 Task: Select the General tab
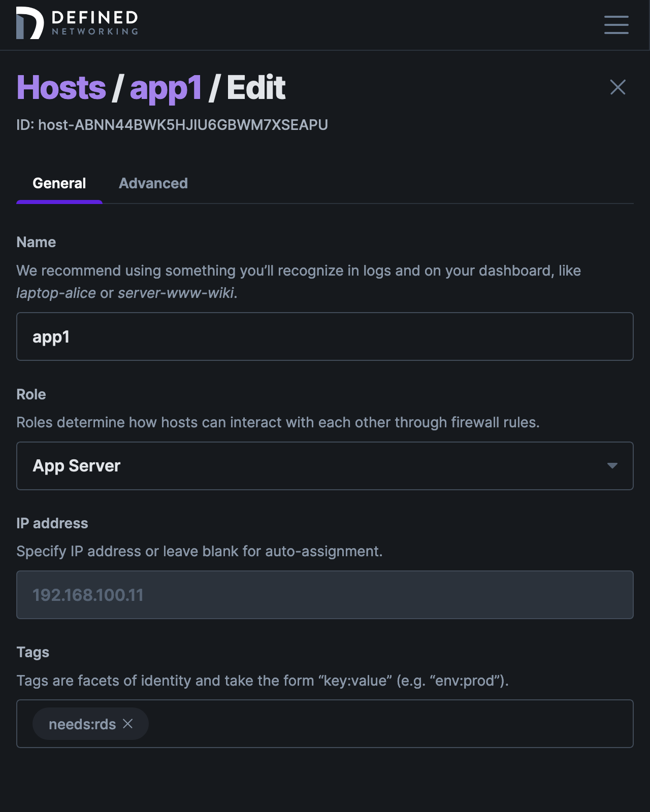[59, 183]
